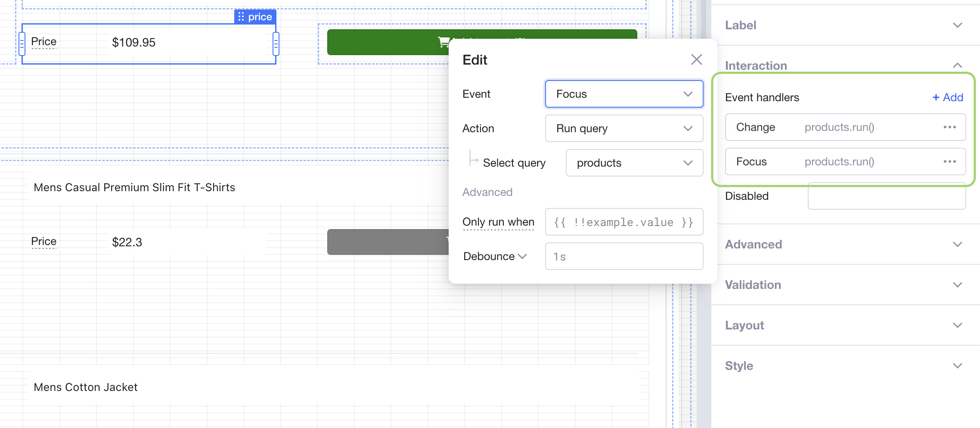Click the green cart button
This screenshot has height=428, width=980.
pyautogui.click(x=388, y=42)
